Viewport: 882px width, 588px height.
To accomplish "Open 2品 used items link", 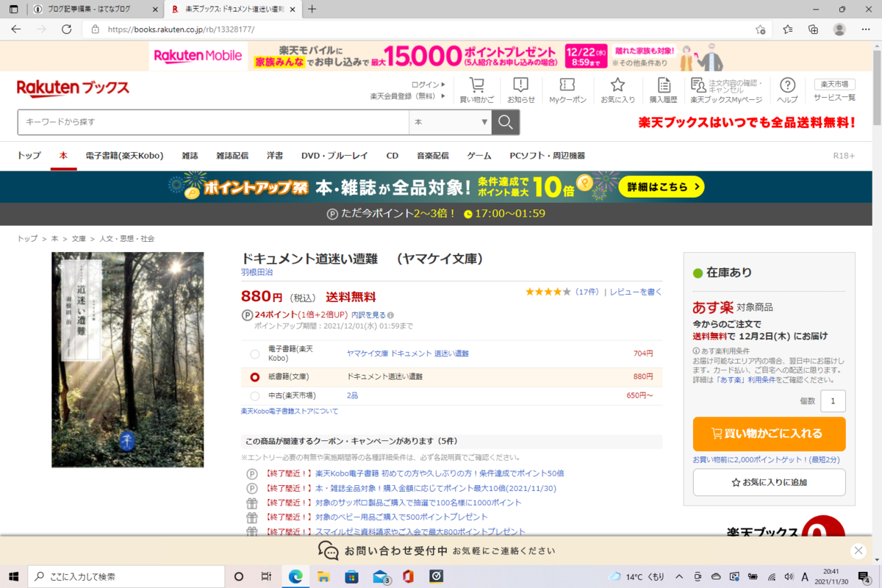I will click(352, 395).
